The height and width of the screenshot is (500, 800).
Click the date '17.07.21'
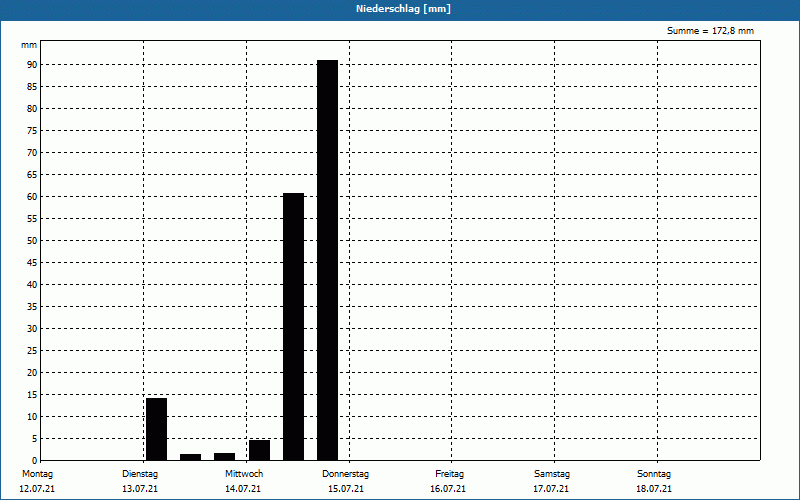click(x=551, y=489)
